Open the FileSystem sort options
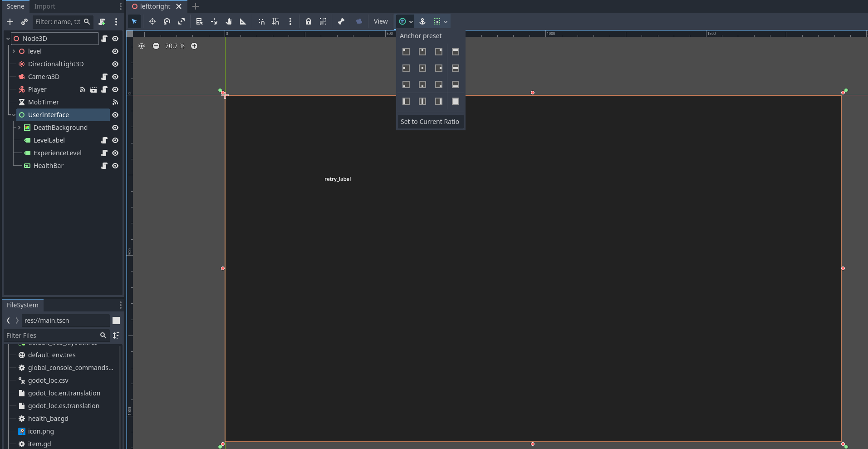Image resolution: width=868 pixels, height=449 pixels. (x=116, y=335)
